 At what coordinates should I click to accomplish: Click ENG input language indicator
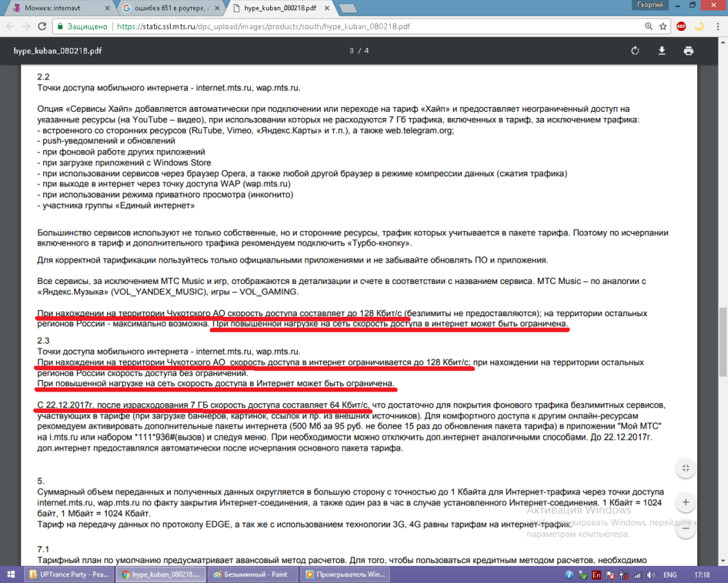pos(670,575)
